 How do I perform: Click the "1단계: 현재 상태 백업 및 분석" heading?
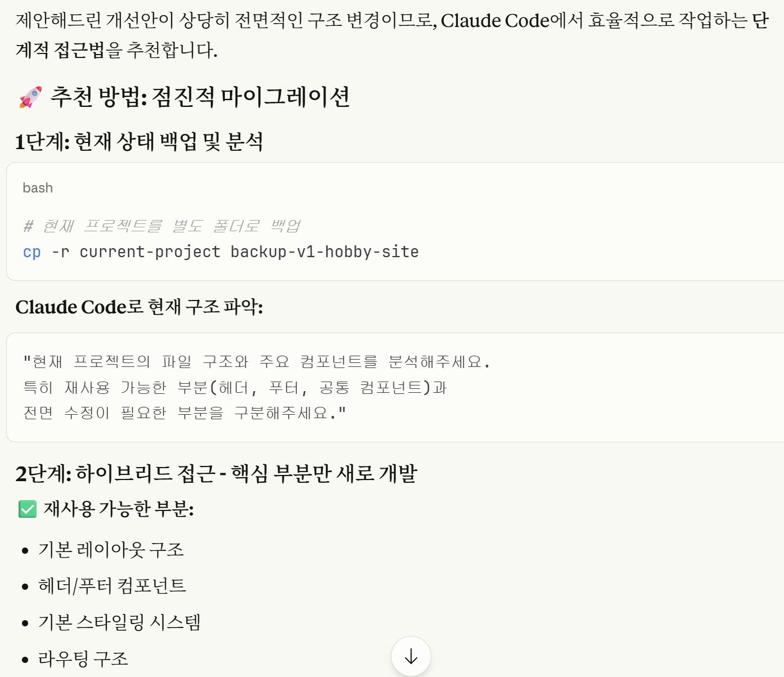point(139,142)
